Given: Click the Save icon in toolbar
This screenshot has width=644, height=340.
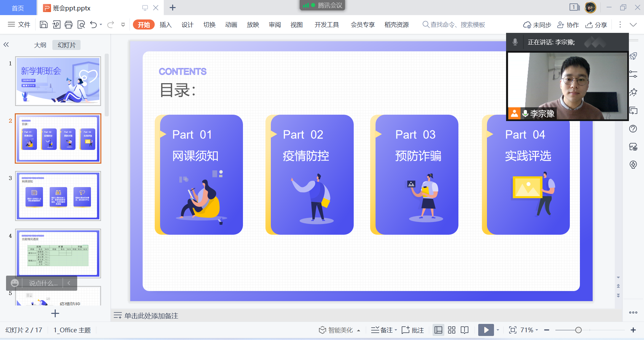Looking at the screenshot, I should coord(44,24).
